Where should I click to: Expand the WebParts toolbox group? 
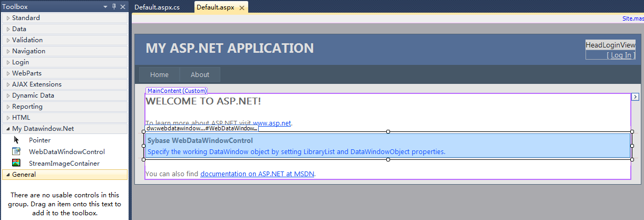[8, 73]
